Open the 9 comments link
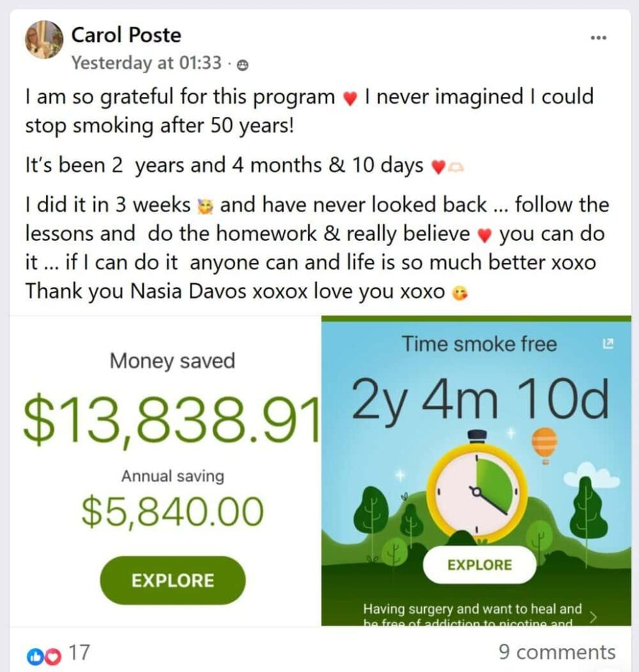Screen dimensions: 639x672 [x=557, y=652]
